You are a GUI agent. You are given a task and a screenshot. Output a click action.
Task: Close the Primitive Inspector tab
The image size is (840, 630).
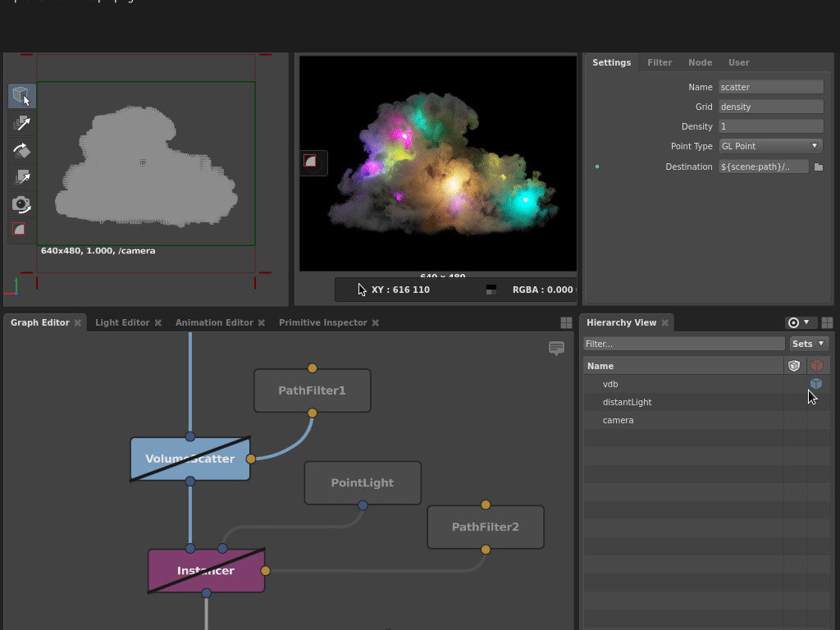coord(376,322)
